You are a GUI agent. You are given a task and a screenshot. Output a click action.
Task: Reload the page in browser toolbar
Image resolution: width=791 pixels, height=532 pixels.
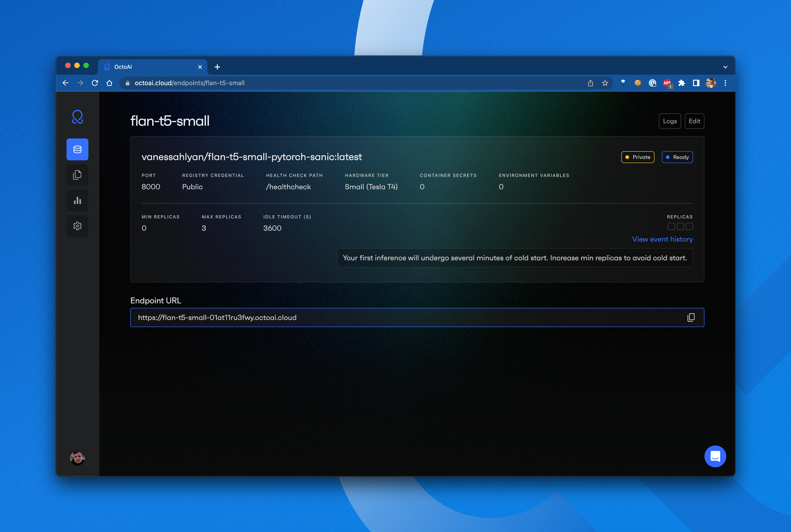[x=95, y=83]
